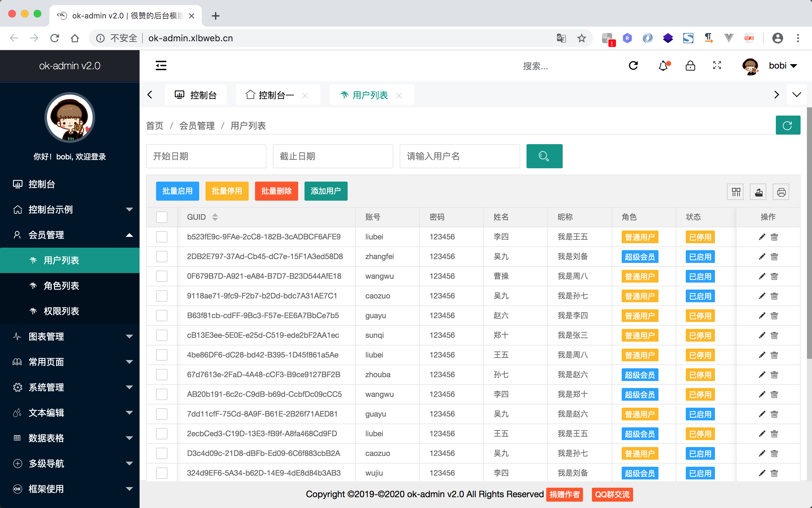This screenshot has width=812, height=508.
Task: Lock the screen with the padlock icon
Action: pos(690,65)
